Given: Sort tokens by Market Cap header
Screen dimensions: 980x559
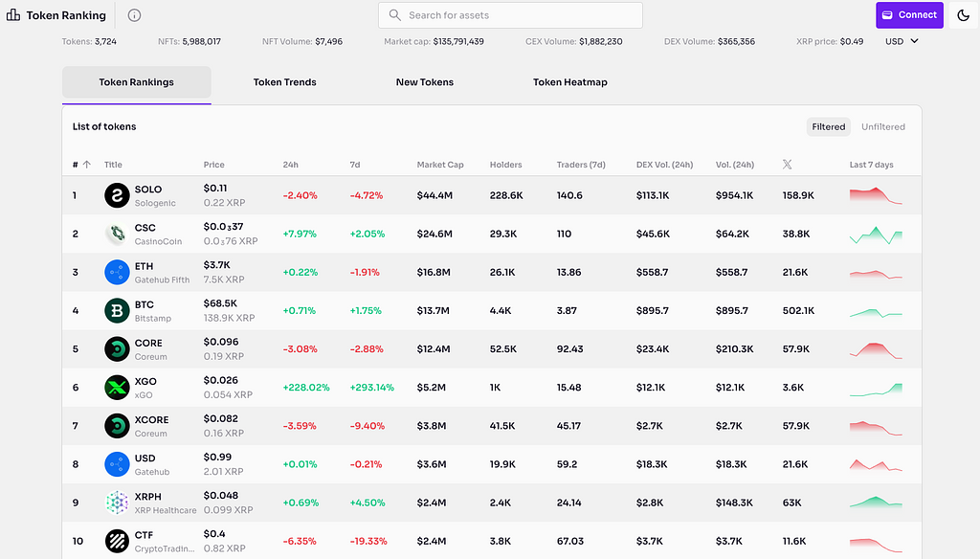Looking at the screenshot, I should coord(440,165).
